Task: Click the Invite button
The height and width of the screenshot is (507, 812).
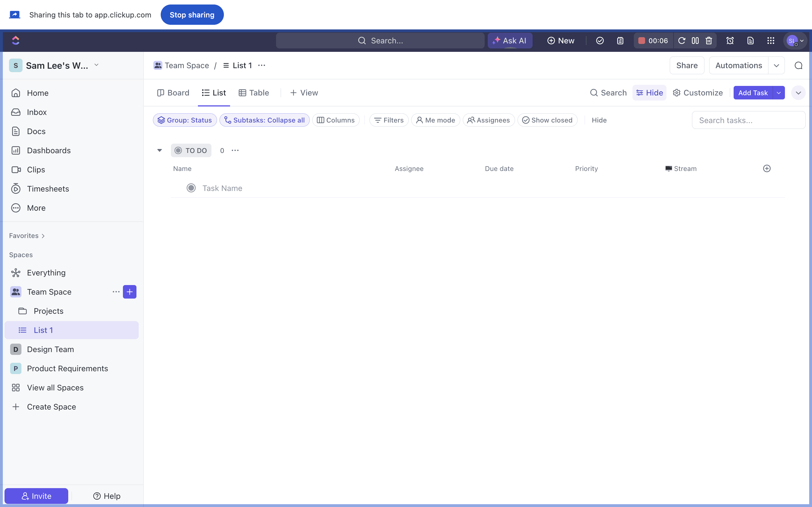Action: (36, 496)
